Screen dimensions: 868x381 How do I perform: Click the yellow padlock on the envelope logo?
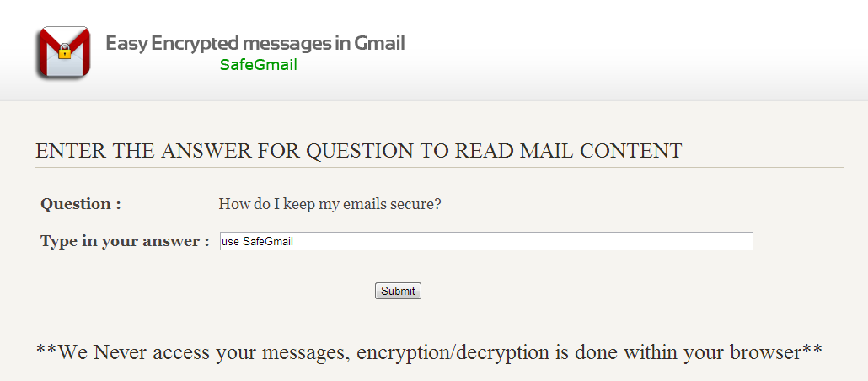(66, 51)
